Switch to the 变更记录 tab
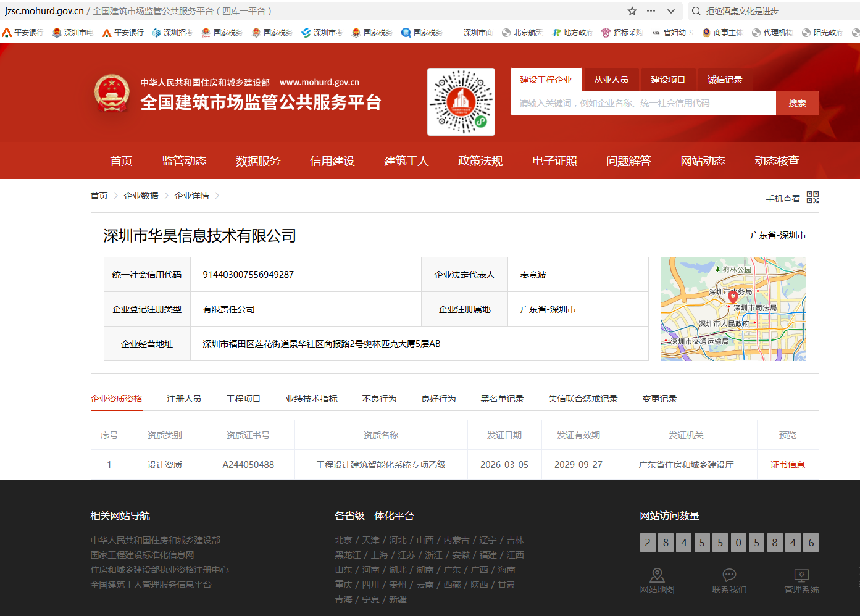The width and height of the screenshot is (860, 616). click(x=659, y=399)
